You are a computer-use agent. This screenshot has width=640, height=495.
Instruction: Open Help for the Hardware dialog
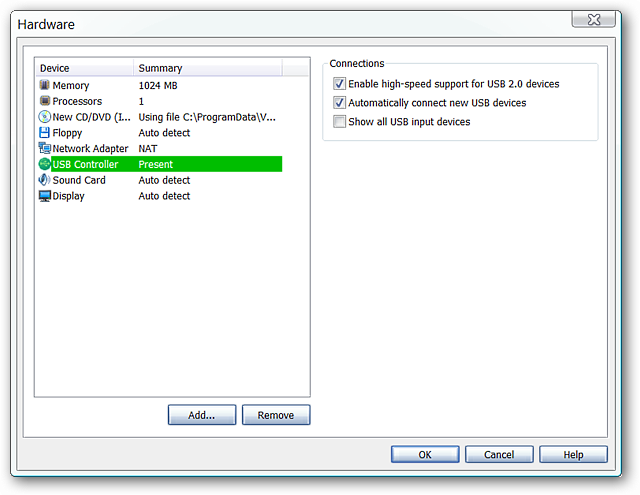click(573, 454)
